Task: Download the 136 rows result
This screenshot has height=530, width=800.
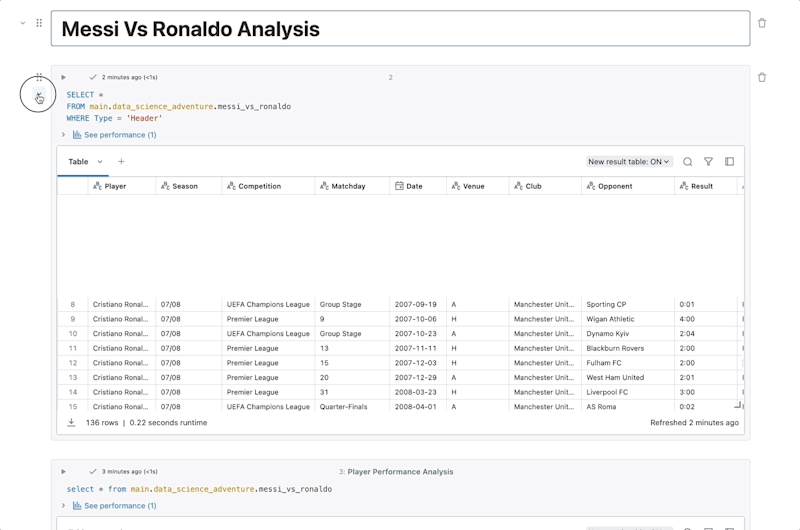Action: [72, 422]
